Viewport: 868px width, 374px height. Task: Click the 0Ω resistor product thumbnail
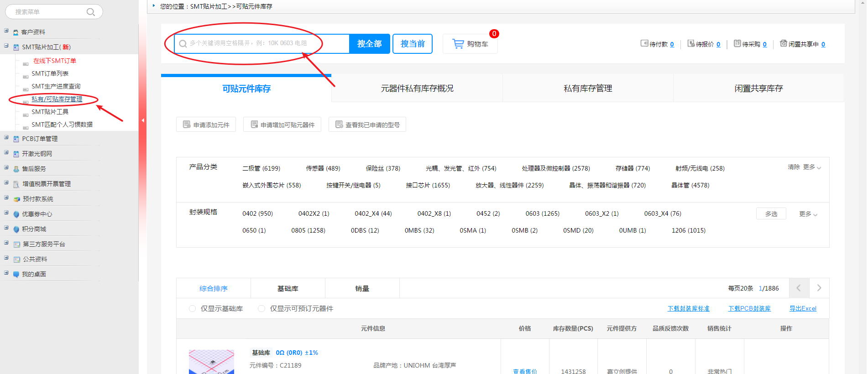[211, 362]
